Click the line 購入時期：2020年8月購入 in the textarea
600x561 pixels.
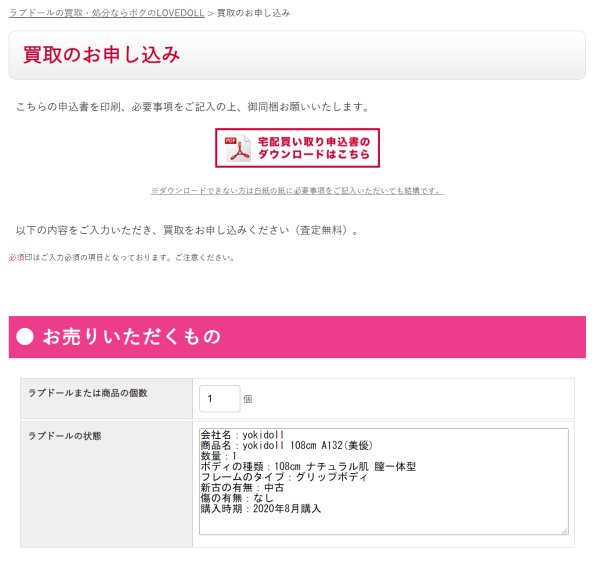click(x=261, y=509)
